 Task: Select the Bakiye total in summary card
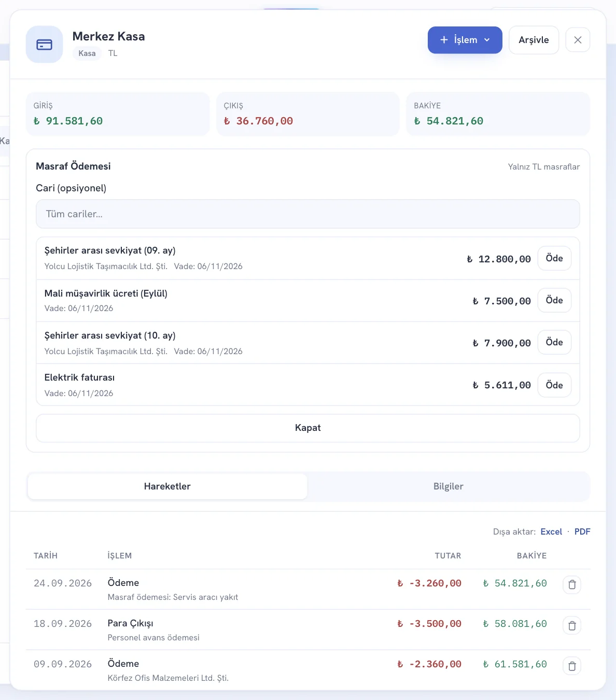pyautogui.click(x=449, y=121)
